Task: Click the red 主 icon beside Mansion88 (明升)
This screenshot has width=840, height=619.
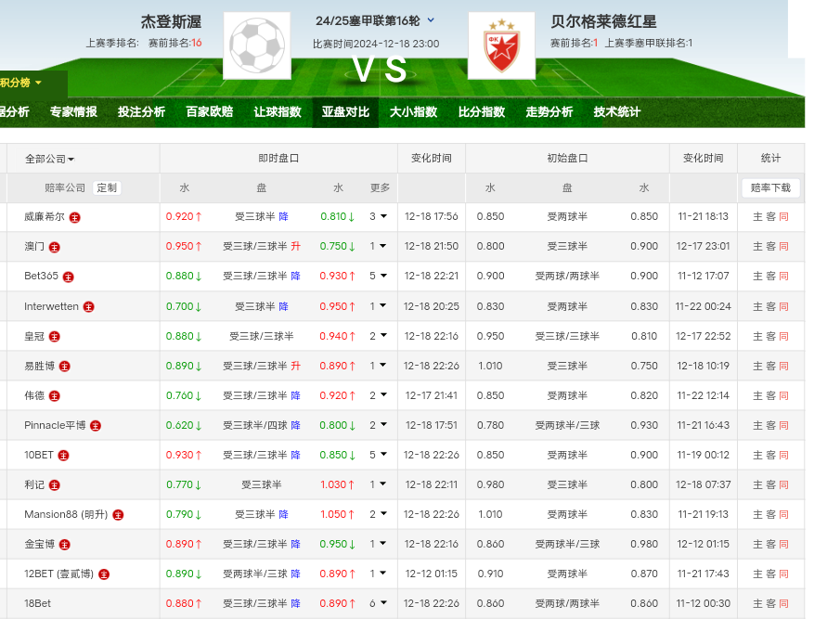Action: [x=119, y=514]
